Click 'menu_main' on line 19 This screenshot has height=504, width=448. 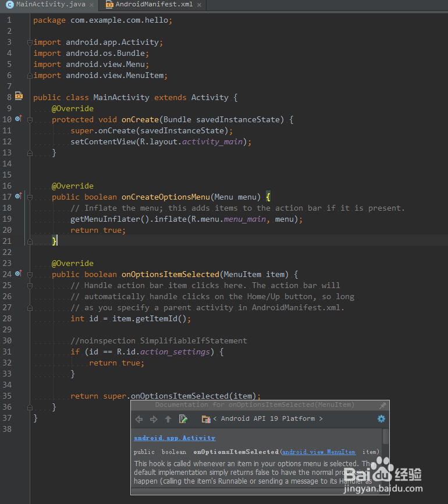click(244, 219)
